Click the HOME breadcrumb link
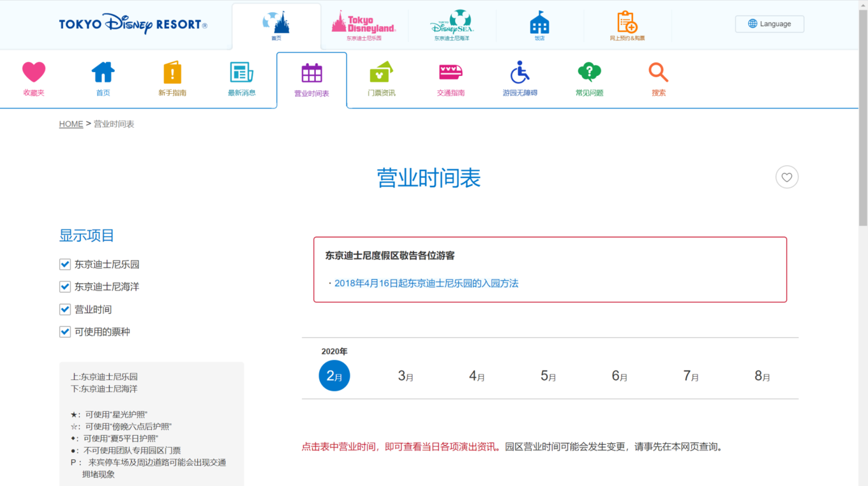 click(71, 124)
